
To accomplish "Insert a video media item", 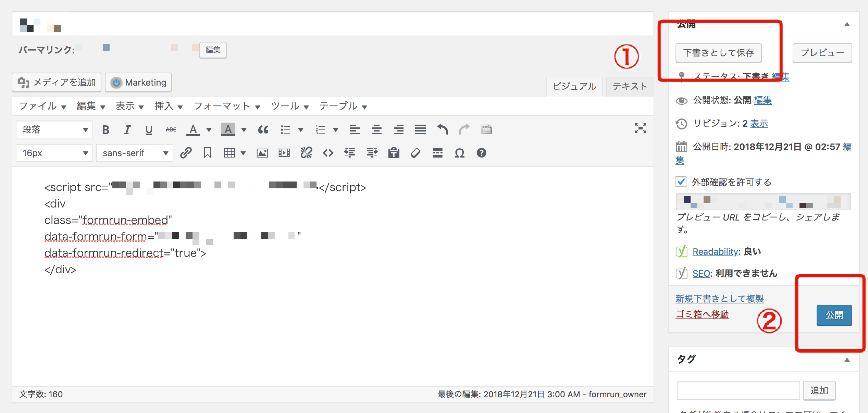I will point(284,153).
